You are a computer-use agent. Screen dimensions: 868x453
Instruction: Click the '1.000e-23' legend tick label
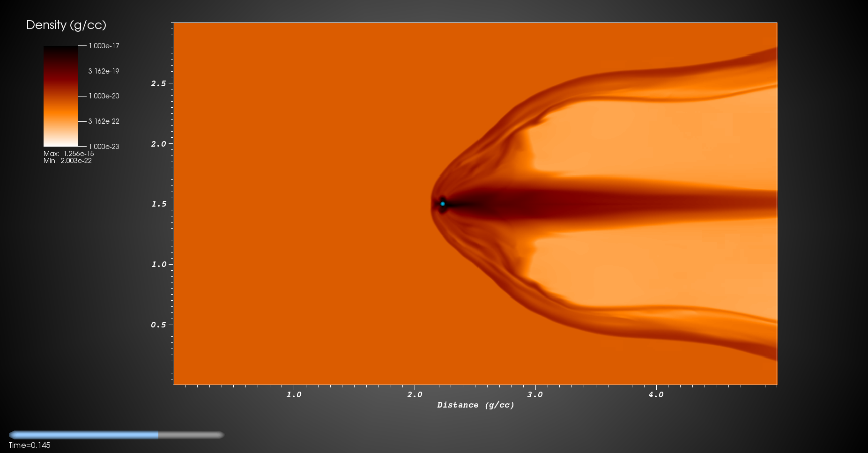point(104,147)
